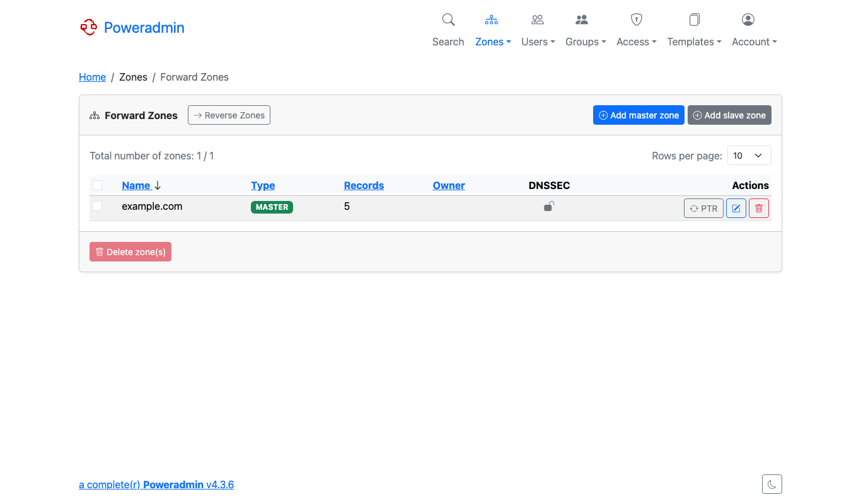Sort table by Owner column
The width and height of the screenshot is (861, 504).
tap(449, 185)
